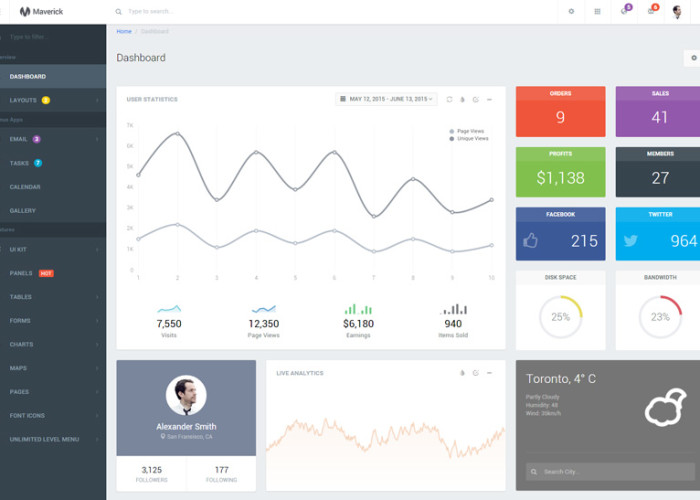This screenshot has height=500, width=700.
Task: Expand the Tables sidebar menu
Action: click(53, 297)
